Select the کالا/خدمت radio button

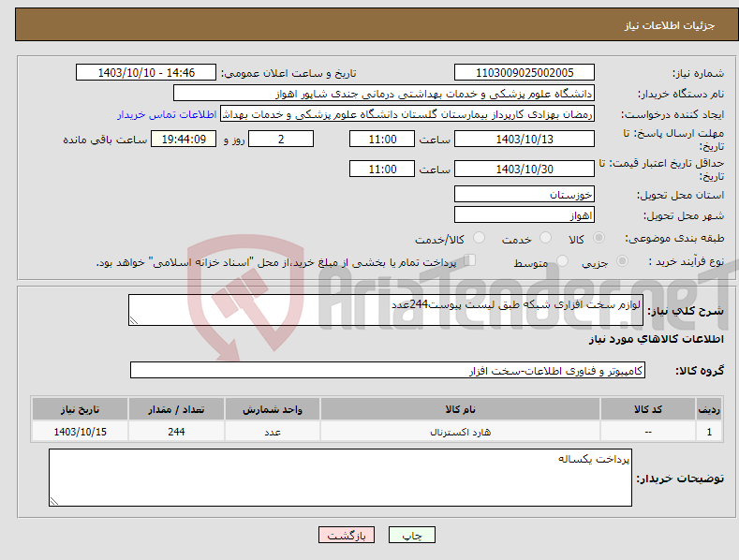[479, 238]
